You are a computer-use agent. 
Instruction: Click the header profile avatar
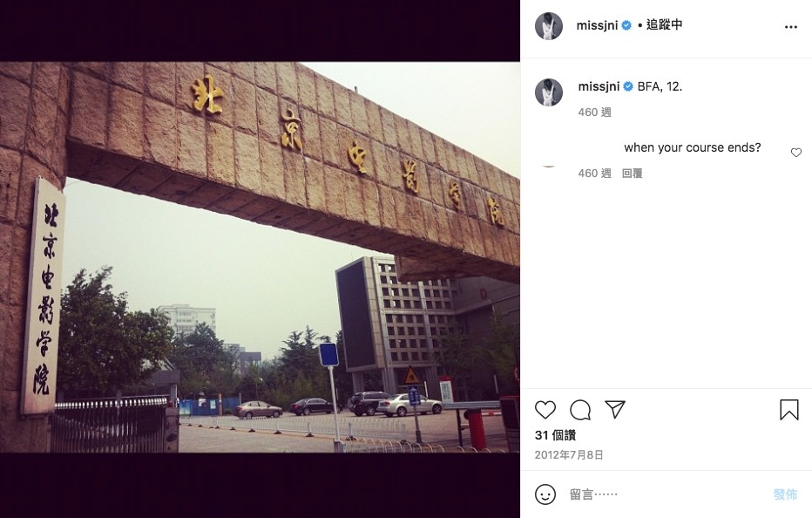point(549,26)
